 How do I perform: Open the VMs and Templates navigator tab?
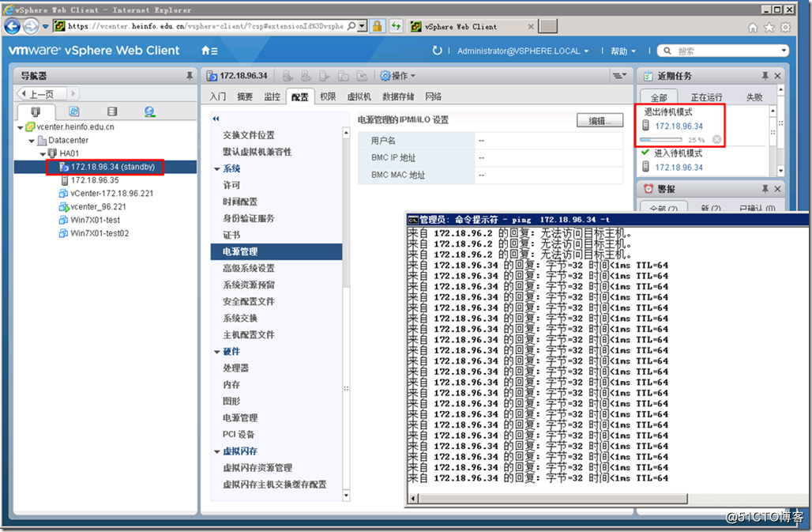[73, 111]
